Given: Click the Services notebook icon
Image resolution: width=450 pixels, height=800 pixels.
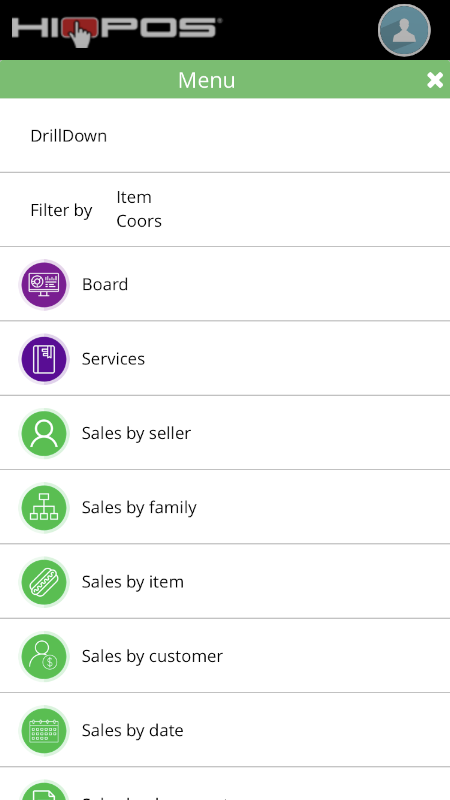Looking at the screenshot, I should click(x=44, y=359).
